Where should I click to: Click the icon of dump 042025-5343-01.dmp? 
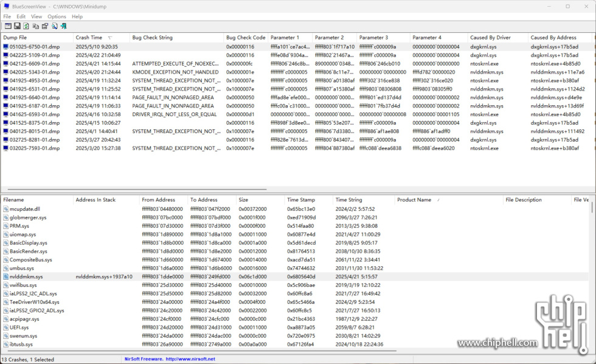click(5, 72)
